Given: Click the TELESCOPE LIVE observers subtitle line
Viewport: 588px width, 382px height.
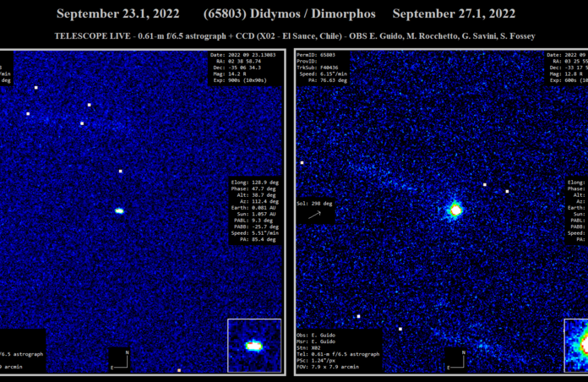Looking at the screenshot, I should pos(295,36).
